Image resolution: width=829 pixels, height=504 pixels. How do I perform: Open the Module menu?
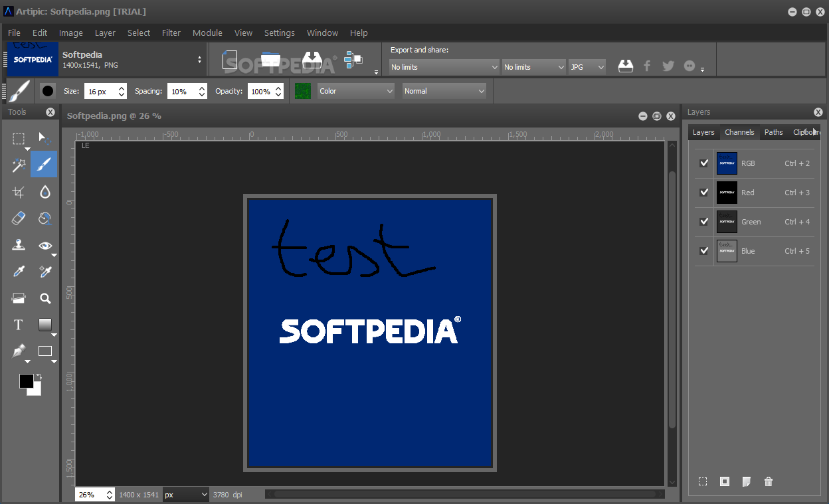point(207,33)
